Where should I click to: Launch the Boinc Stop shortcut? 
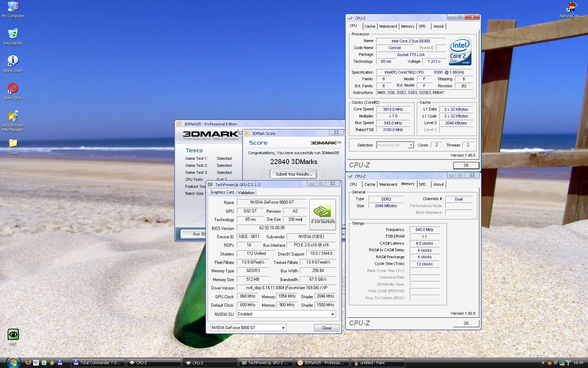pyautogui.click(x=13, y=91)
